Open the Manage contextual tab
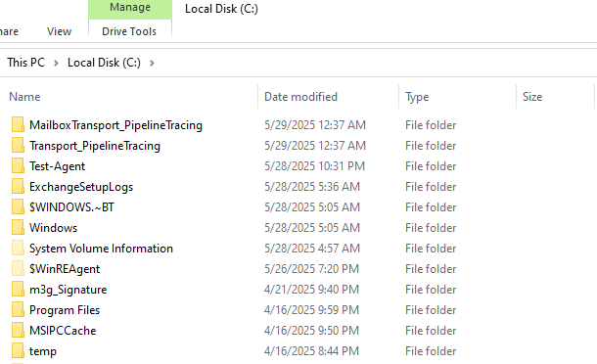597x364 pixels. click(x=130, y=8)
